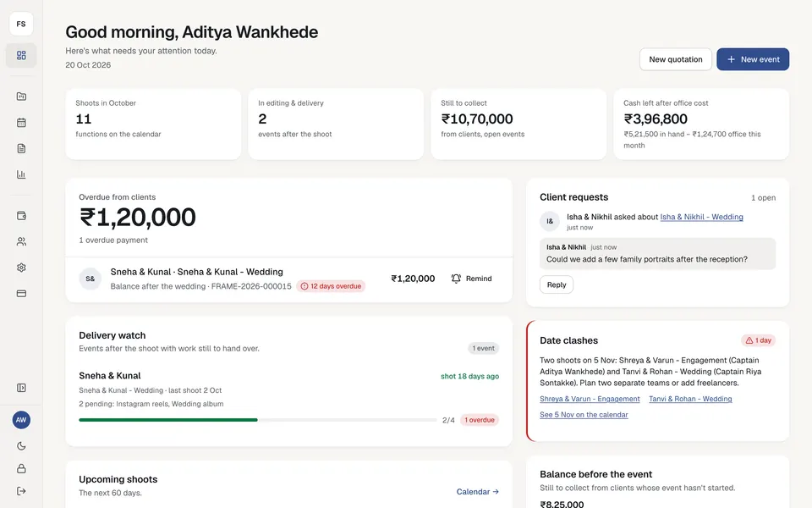The width and height of the screenshot is (812, 508).
Task: Click the I& avatar in Client requests
Action: coord(550,221)
